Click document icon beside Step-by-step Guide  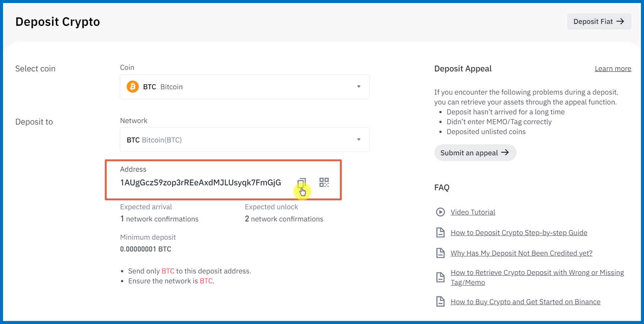(x=440, y=232)
